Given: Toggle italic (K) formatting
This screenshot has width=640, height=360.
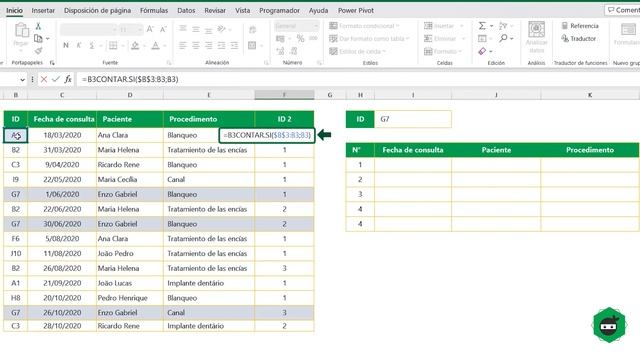Looking at the screenshot, I should tap(79, 45).
